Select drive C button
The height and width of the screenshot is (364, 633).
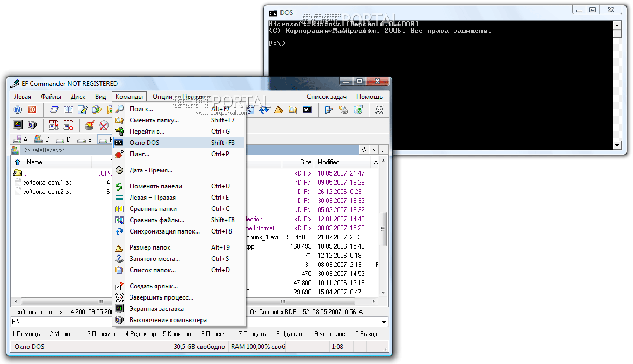pos(42,139)
